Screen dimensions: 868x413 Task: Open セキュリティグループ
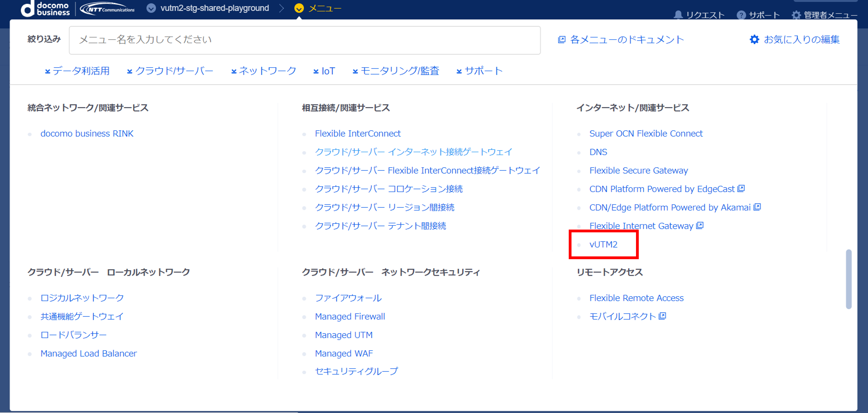(x=356, y=371)
